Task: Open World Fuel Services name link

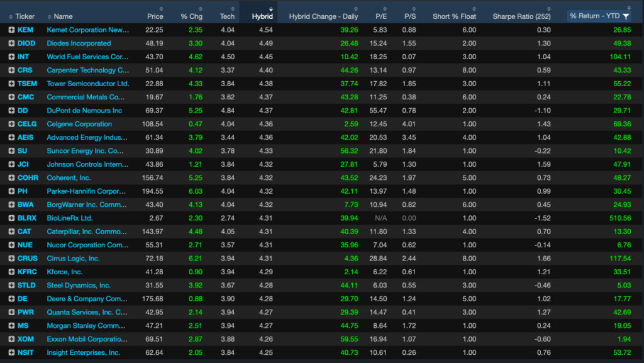Action: [87, 57]
